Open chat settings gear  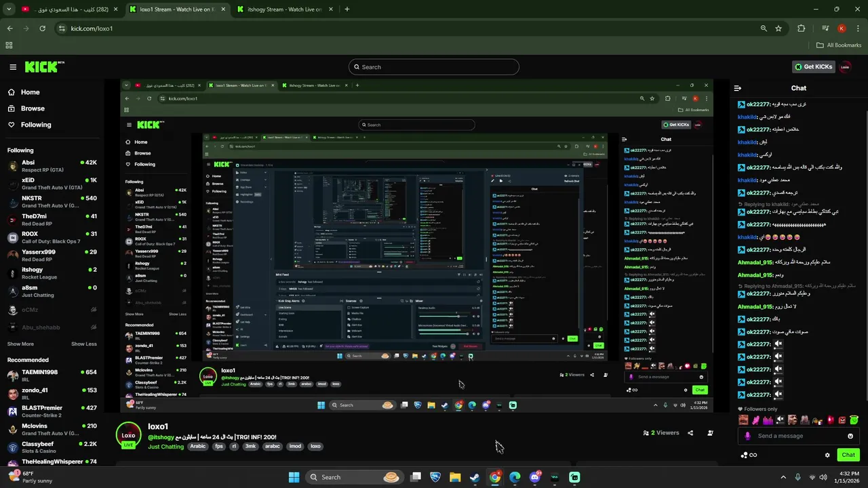(827, 455)
